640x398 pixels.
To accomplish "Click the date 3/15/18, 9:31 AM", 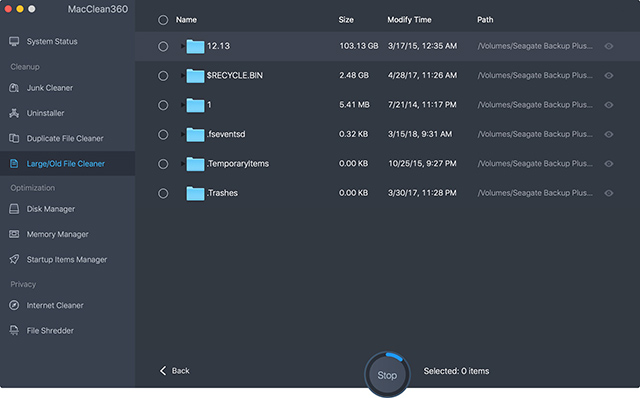I will 420,134.
